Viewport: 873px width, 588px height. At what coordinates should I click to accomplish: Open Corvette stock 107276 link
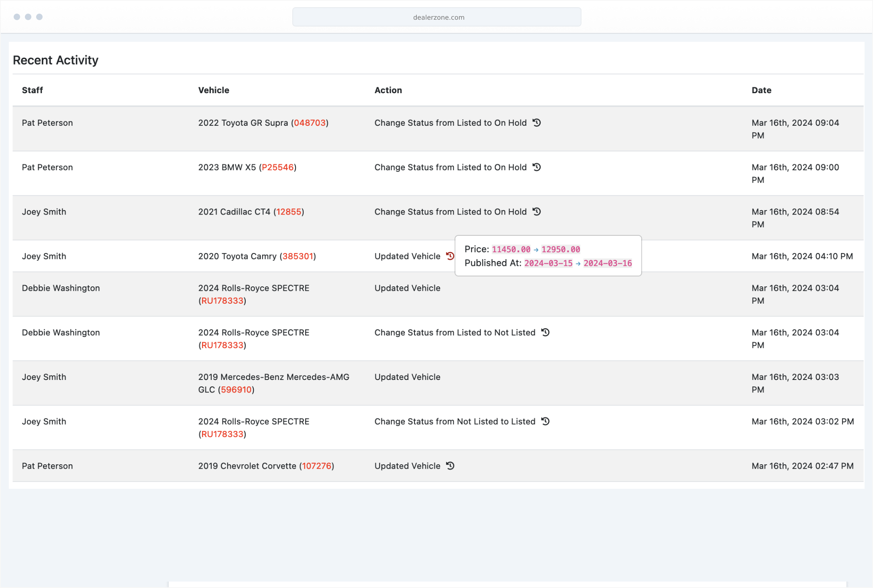point(316,466)
